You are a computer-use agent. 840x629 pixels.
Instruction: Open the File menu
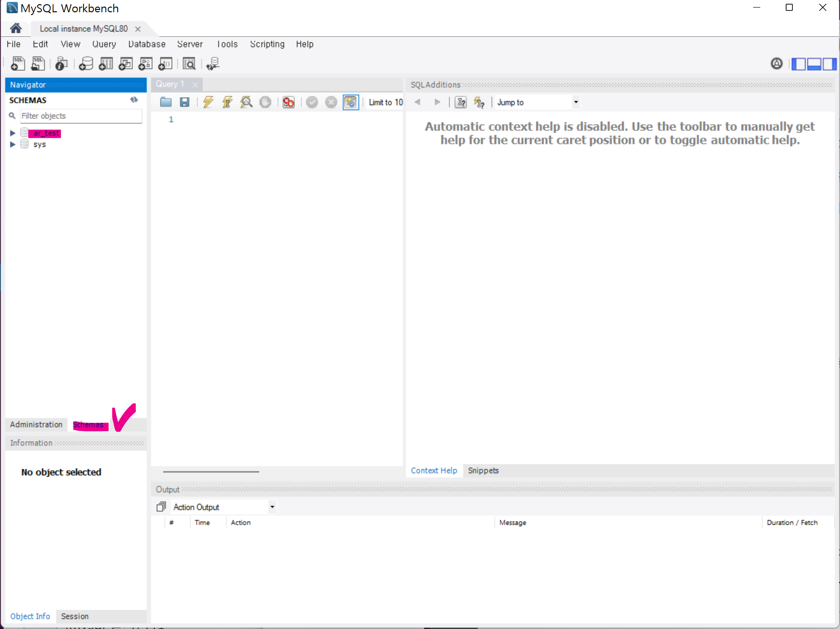(x=14, y=44)
